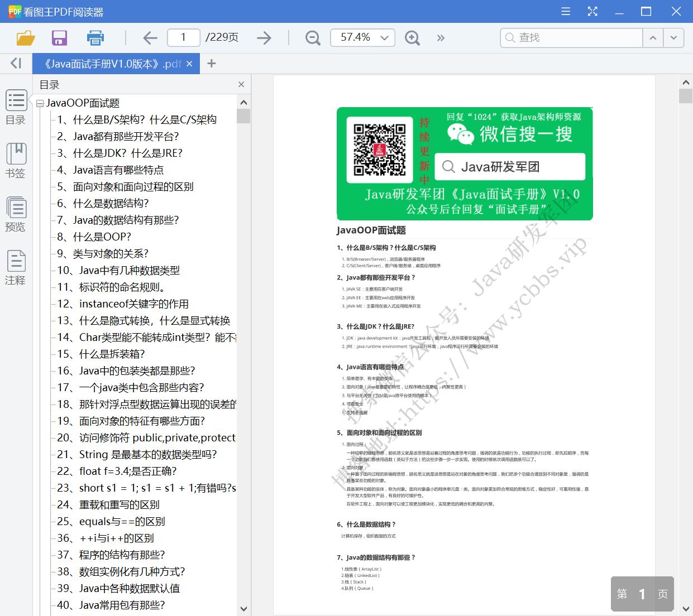Click the app logo icon in title bar
The width and height of the screenshot is (693, 616).
coord(14,11)
